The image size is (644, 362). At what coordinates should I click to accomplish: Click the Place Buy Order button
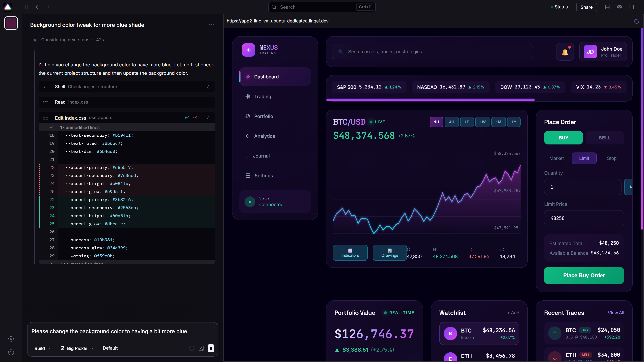click(584, 275)
